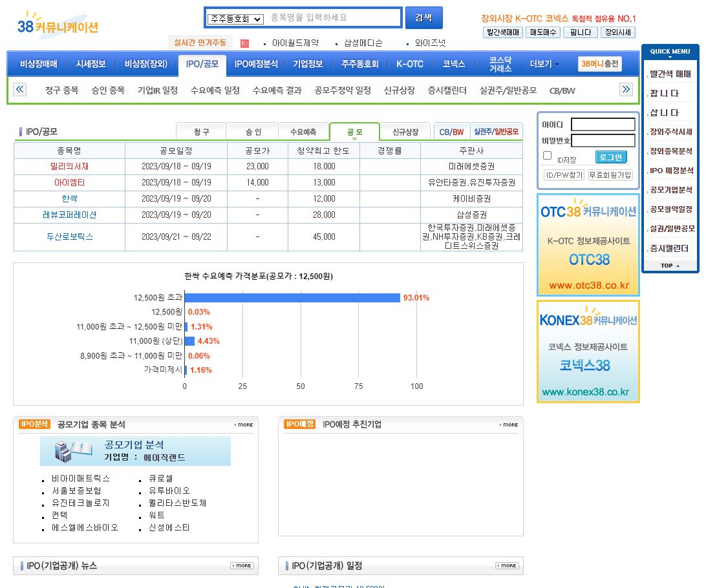Open the 한싹 stock link
The width and height of the screenshot is (706, 588).
[x=69, y=199]
